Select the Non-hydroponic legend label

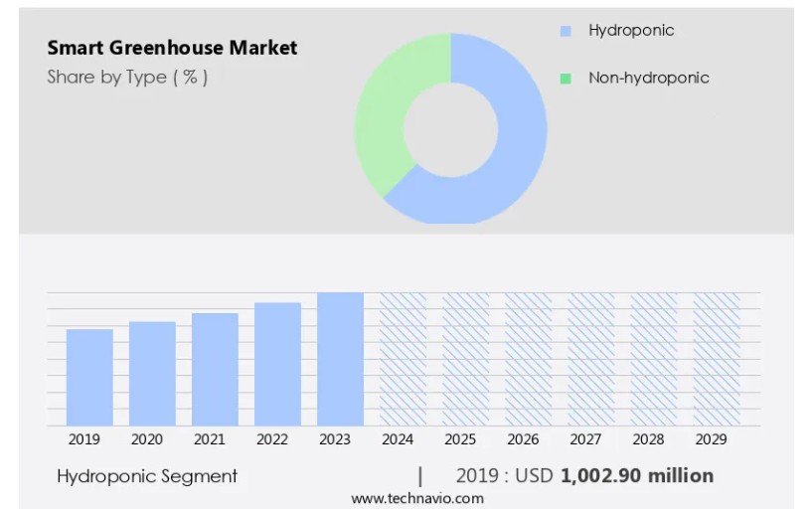[x=648, y=78]
